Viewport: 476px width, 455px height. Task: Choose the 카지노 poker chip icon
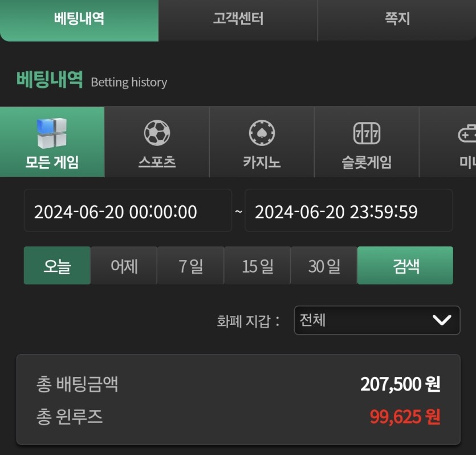pos(262,133)
